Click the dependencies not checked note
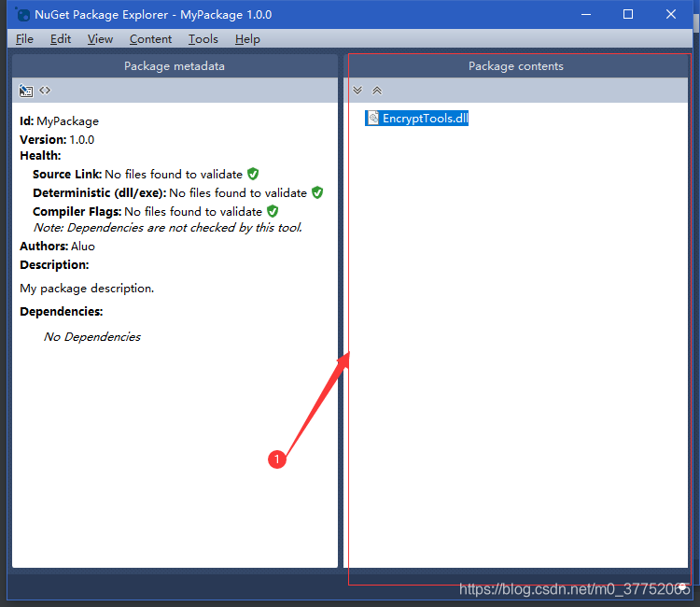The width and height of the screenshot is (700, 607). point(168,228)
